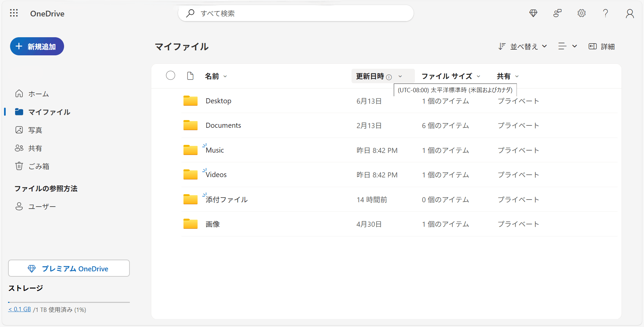This screenshot has height=327, width=644.
Task: Open the 並べ替え sort dropdown
Action: tap(522, 46)
